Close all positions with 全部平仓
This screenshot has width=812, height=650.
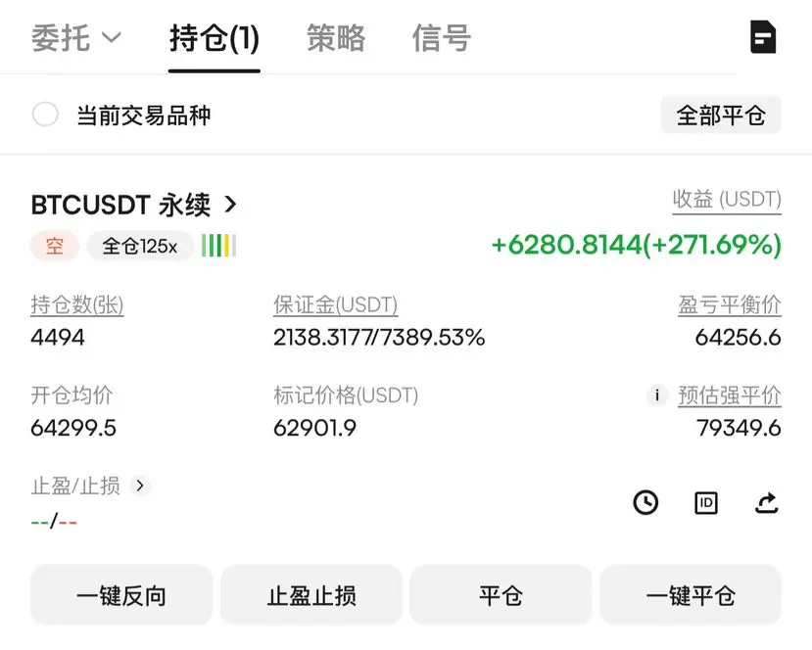point(721,115)
